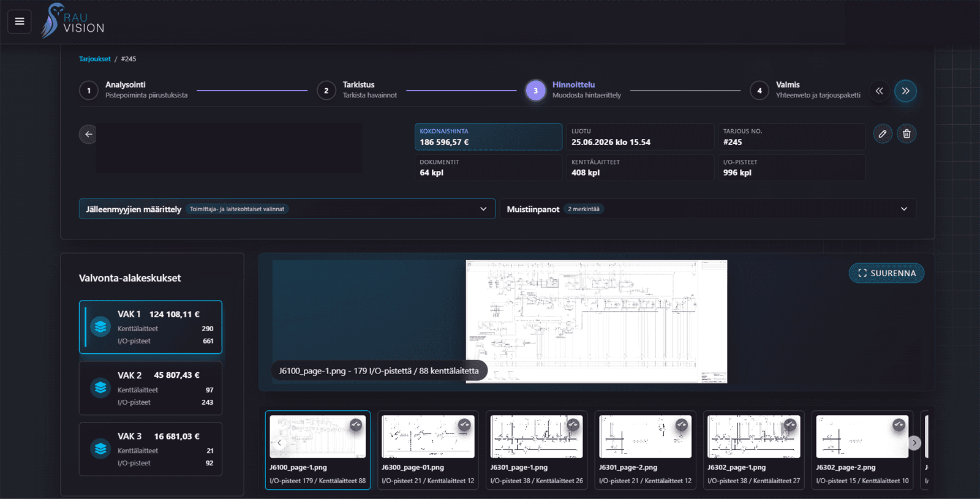The height and width of the screenshot is (499, 980).
Task: Click the trash delete icon
Action: 907,133
